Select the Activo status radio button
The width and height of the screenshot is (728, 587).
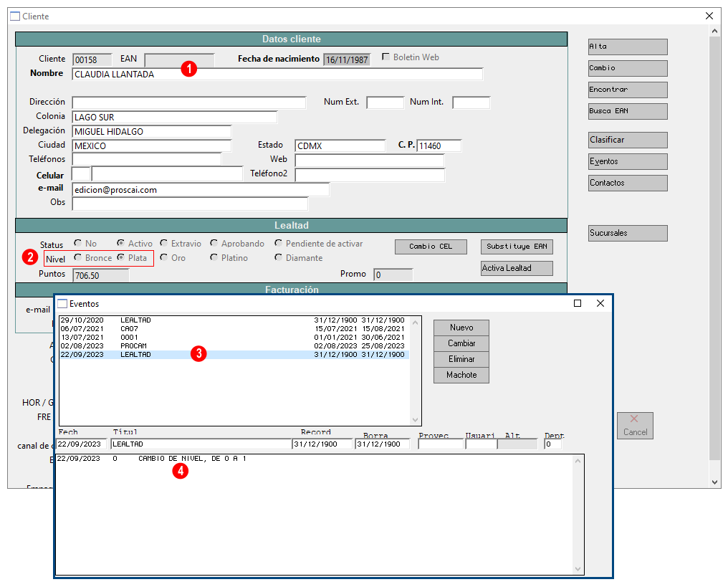pos(120,243)
